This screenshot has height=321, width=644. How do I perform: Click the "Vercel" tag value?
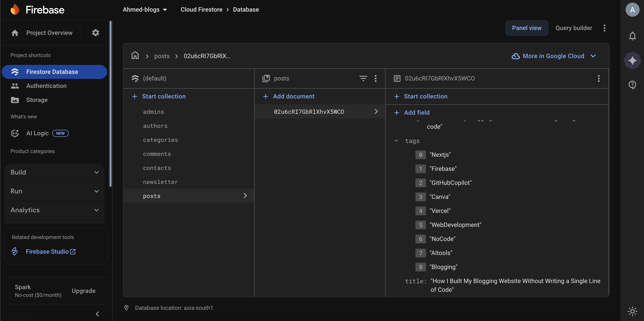point(440,211)
